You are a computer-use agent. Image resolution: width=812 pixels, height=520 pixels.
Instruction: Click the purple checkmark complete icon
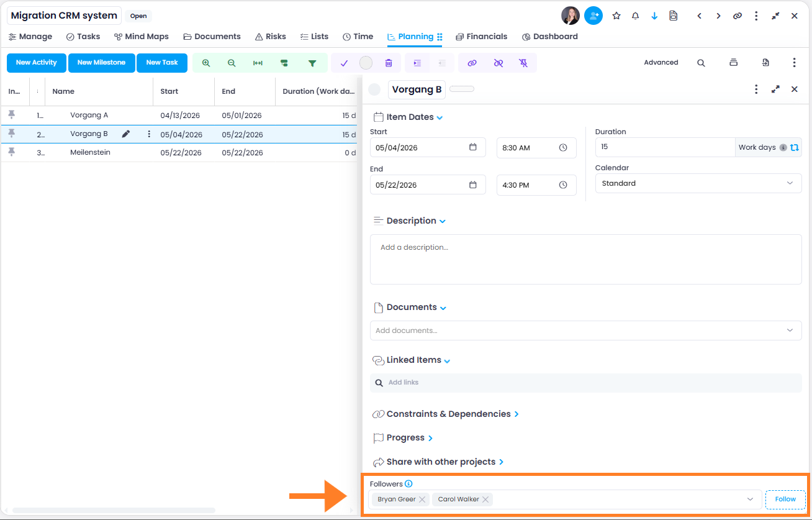(x=345, y=63)
